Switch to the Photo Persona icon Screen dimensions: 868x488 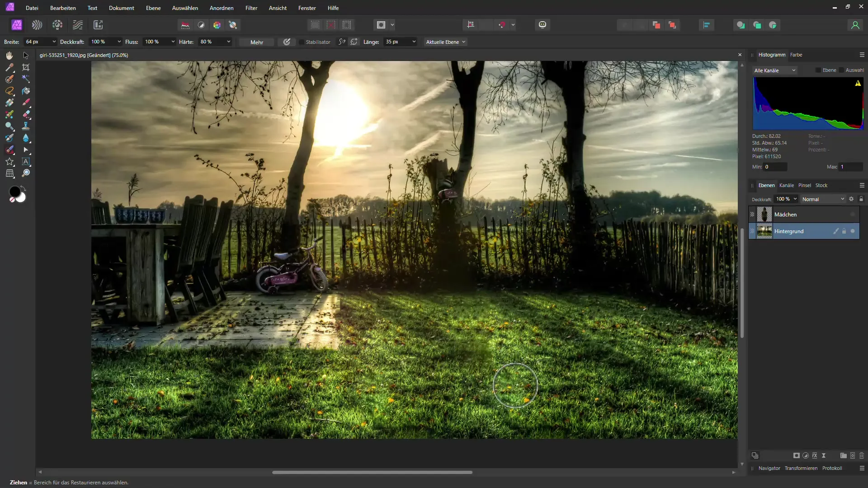pyautogui.click(x=17, y=25)
